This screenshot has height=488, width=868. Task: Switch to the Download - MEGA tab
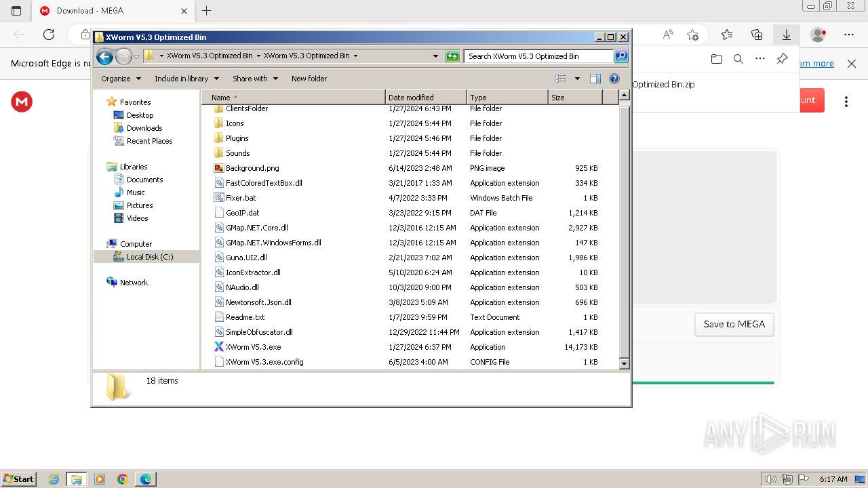113,11
